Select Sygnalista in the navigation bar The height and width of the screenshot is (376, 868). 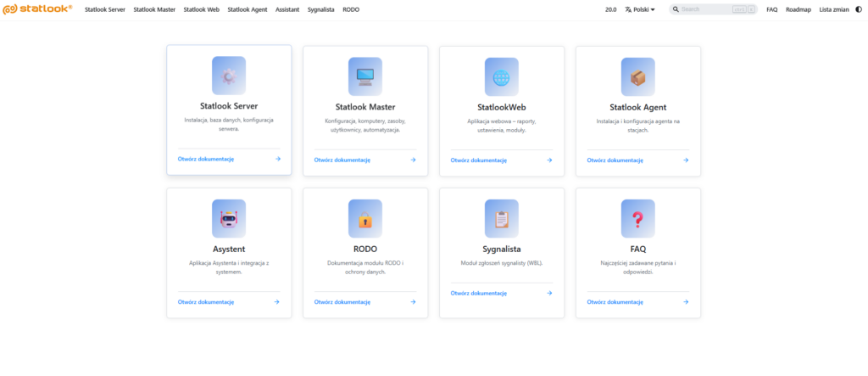(321, 9)
